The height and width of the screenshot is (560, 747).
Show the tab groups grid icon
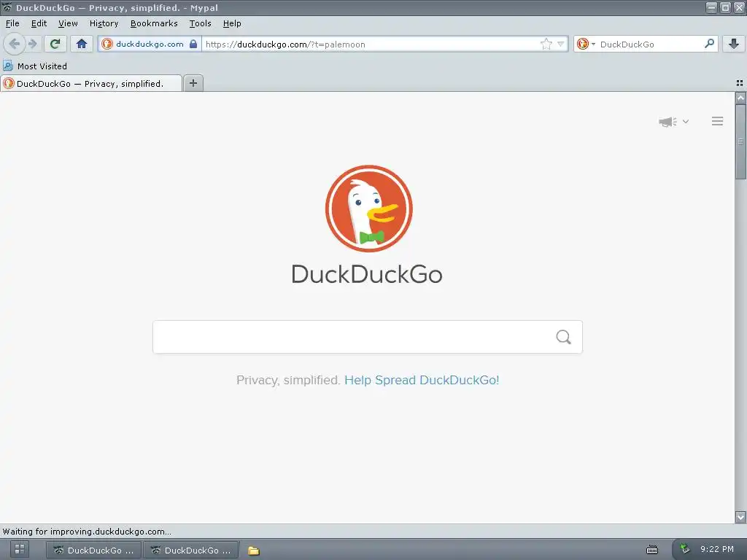point(740,83)
